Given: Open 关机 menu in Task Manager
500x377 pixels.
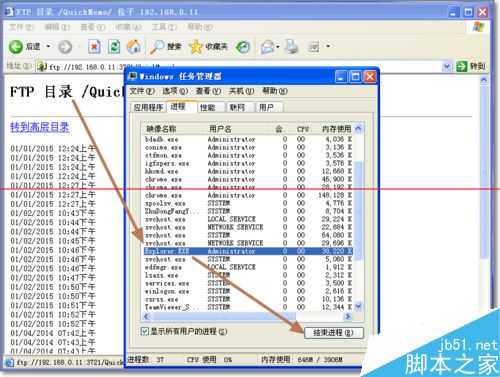Looking at the screenshot, I should click(x=241, y=91).
